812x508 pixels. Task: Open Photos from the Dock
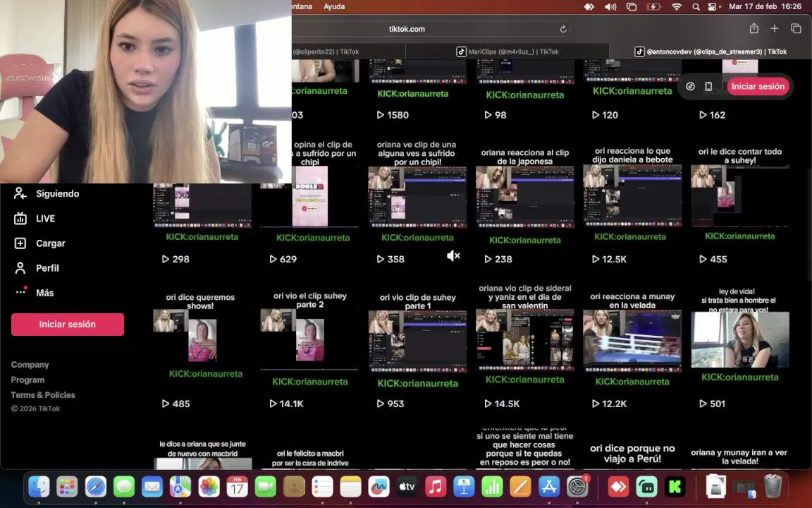tap(209, 487)
